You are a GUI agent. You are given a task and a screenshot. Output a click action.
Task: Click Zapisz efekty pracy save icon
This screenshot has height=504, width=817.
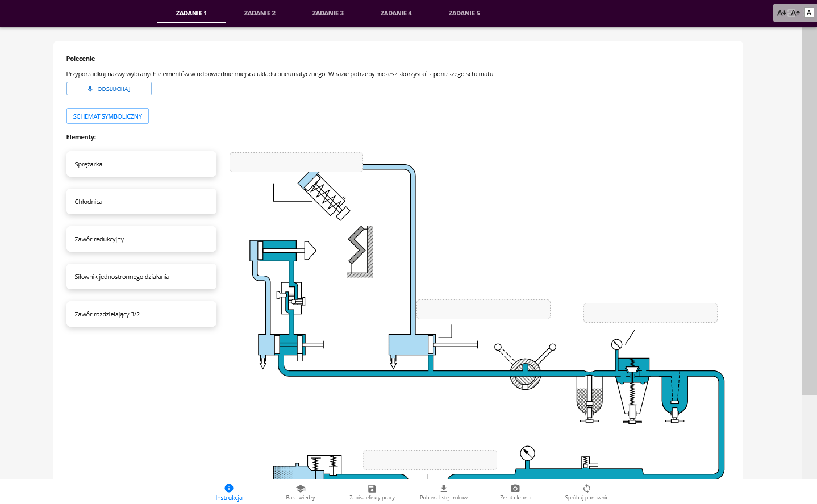pos(372,489)
